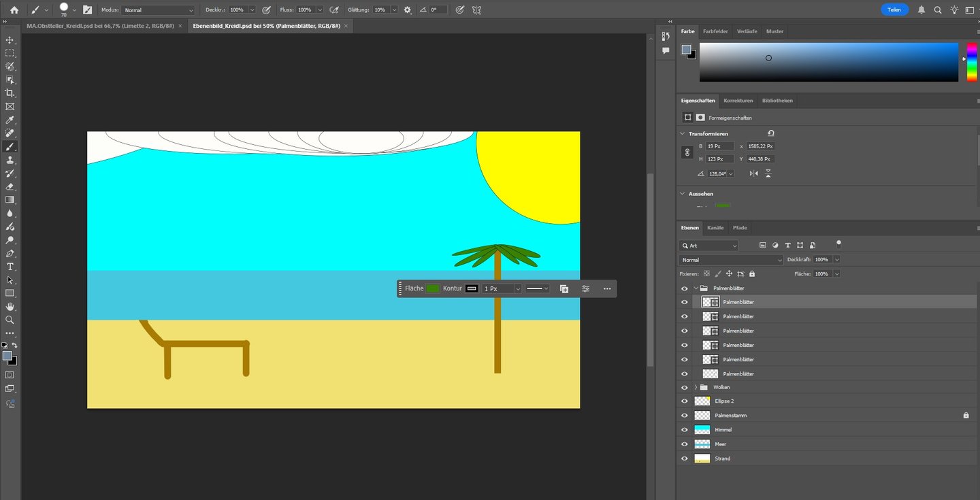980x500 pixels.
Task: Click the notifications bell icon
Action: [x=921, y=10]
